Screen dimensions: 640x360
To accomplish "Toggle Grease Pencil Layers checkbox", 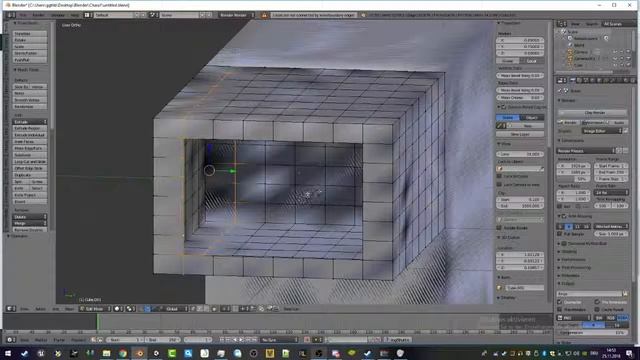I will 504,107.
